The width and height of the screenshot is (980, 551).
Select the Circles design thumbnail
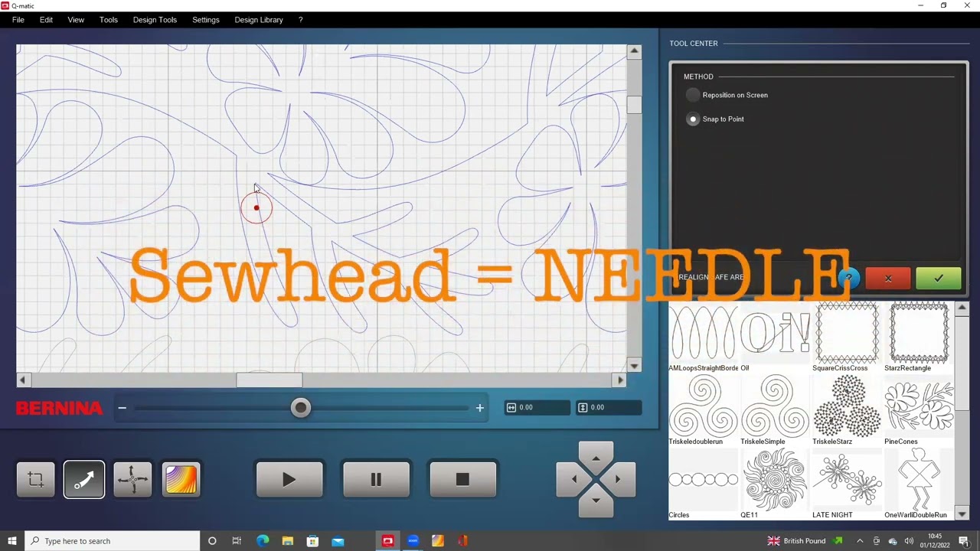click(704, 480)
